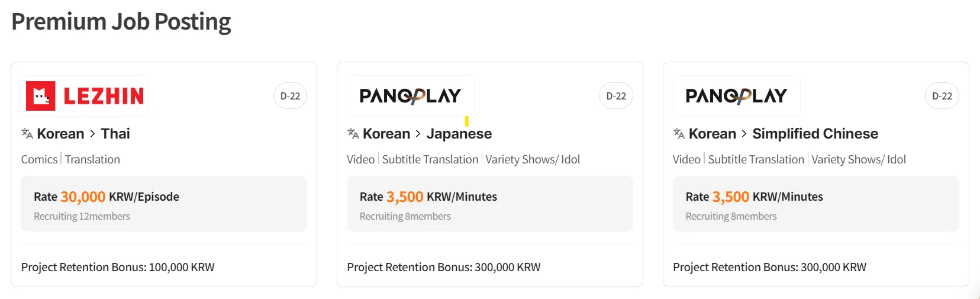Click the D-22 badge on Lezhin card

290,96
